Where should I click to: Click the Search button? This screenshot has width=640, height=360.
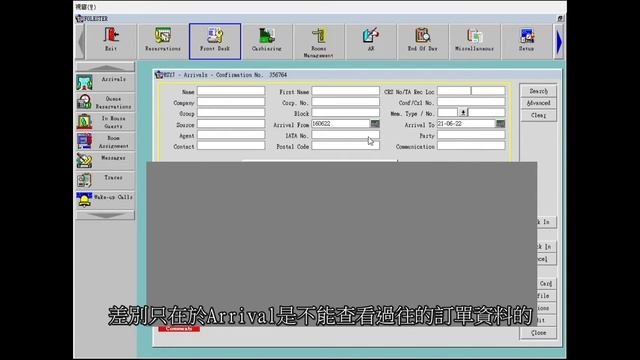click(x=538, y=91)
